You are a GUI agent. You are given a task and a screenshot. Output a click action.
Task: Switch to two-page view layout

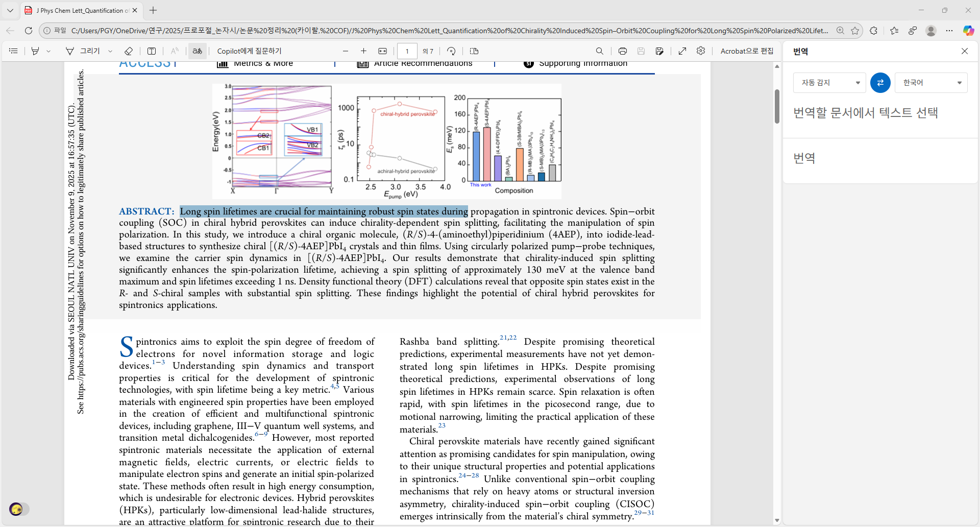pyautogui.click(x=474, y=51)
